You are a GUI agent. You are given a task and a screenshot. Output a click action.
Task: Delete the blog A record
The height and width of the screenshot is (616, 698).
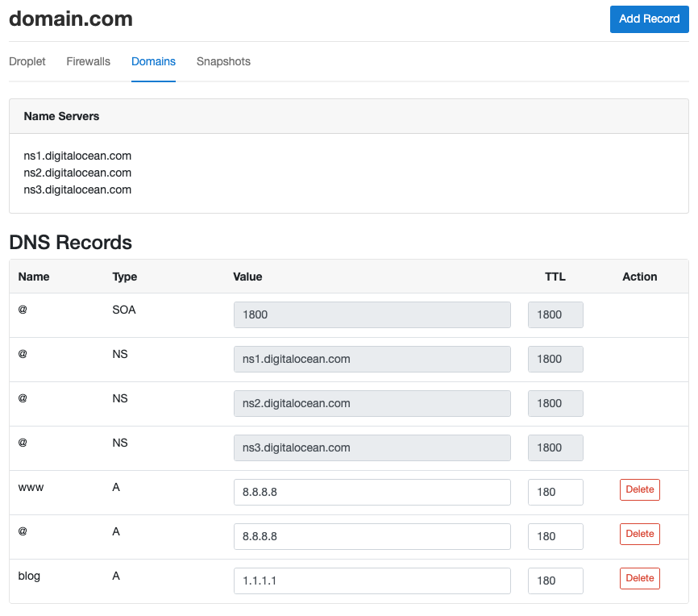pos(640,578)
